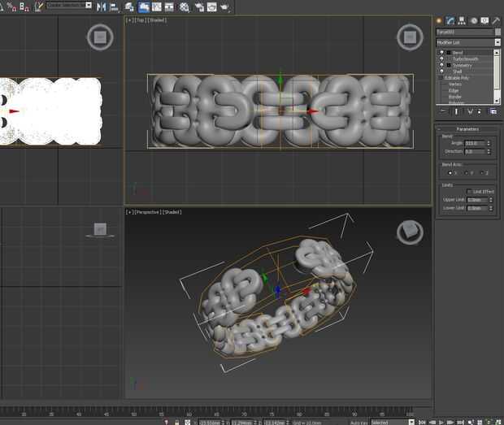Open Perspective viewport [Shaded] menu

coord(172,212)
